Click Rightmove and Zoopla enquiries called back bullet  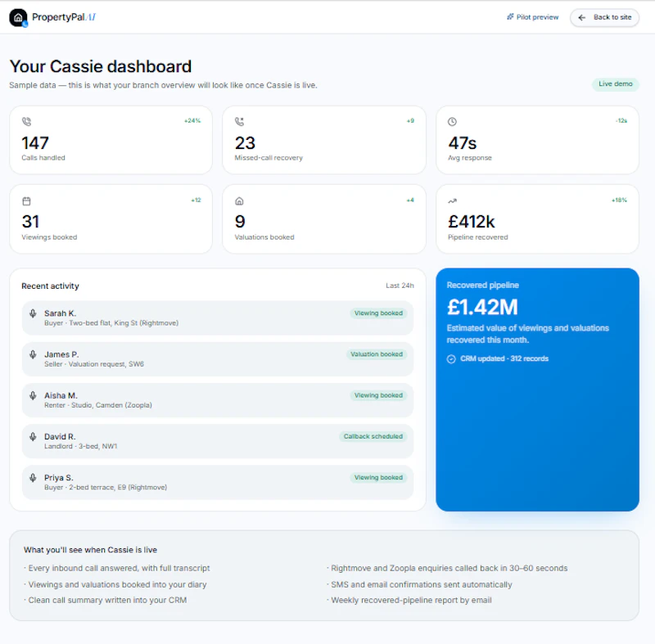[x=447, y=568]
